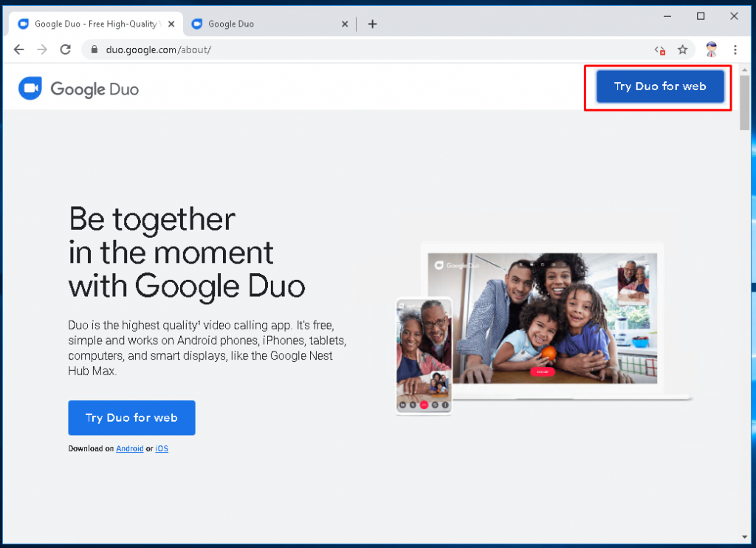Viewport: 756px width, 548px height.
Task: Open the iOS download link
Action: [x=162, y=448]
